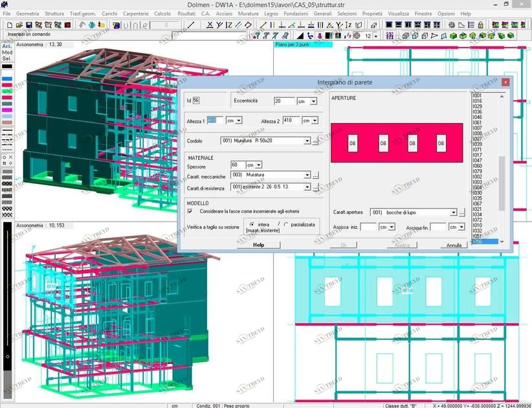Select the 'parzializzata' radio button

click(286, 224)
